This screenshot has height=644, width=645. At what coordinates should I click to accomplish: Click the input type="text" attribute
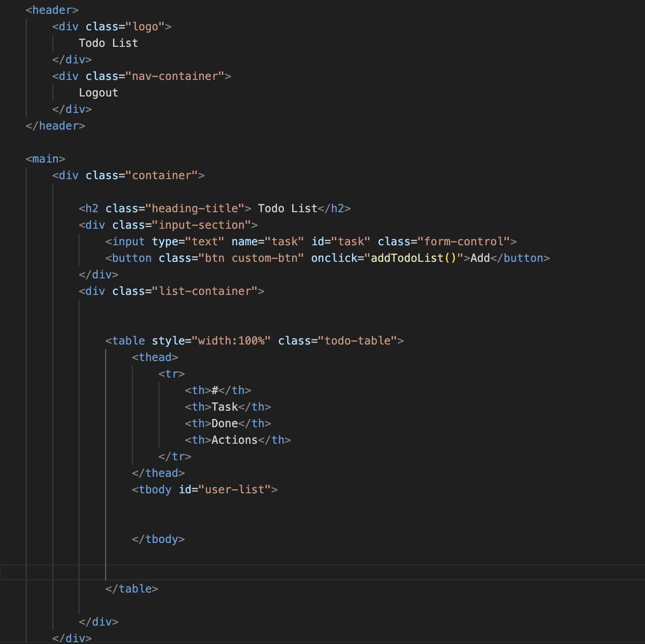click(188, 241)
